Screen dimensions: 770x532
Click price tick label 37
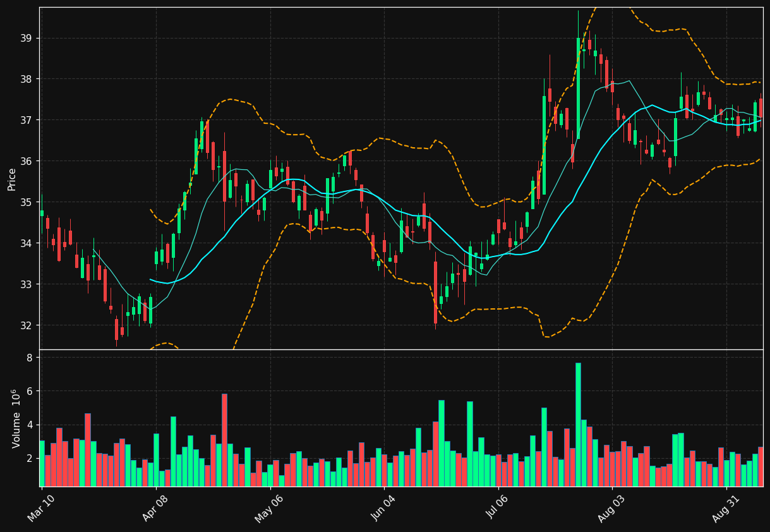point(26,120)
